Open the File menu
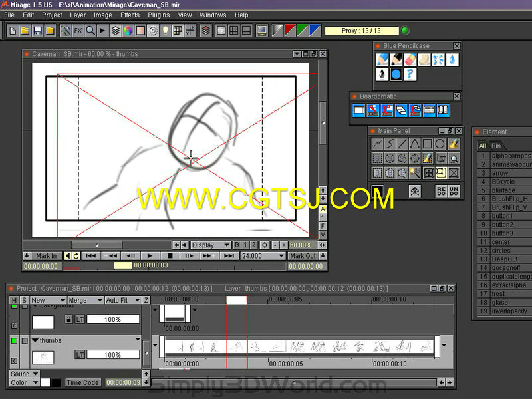 [x=9, y=15]
